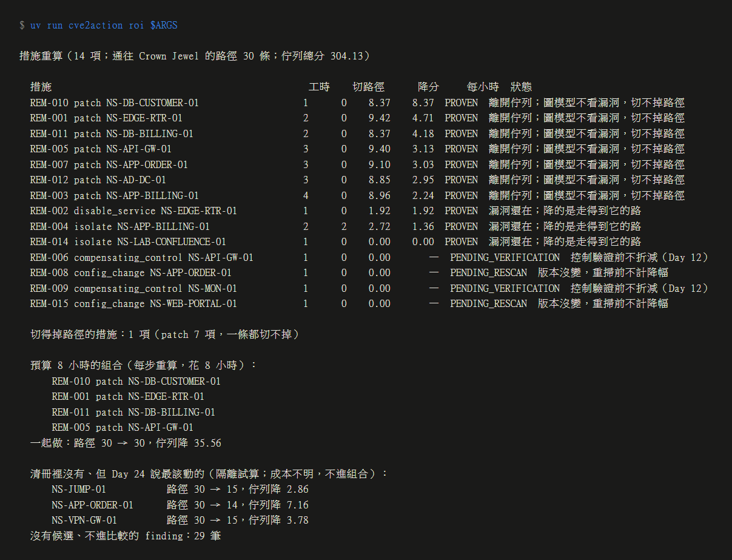Select table row 'REM-005 patch NS-API-GW-01'

357,149
